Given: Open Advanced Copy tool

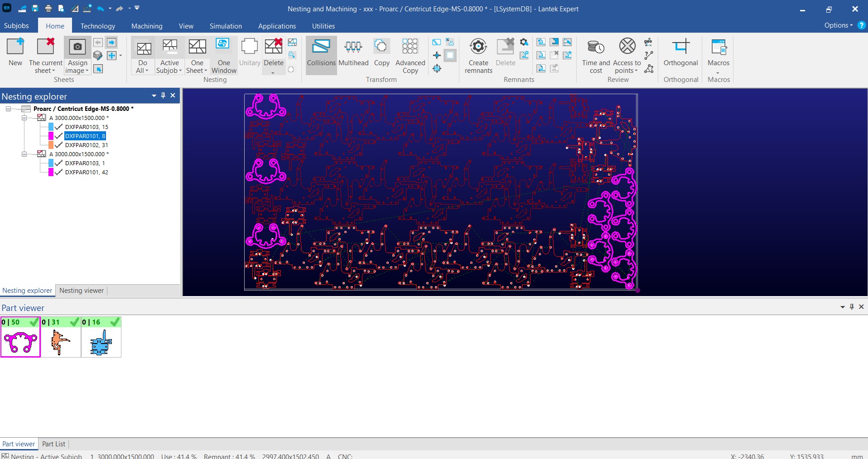Looking at the screenshot, I should 410,56.
